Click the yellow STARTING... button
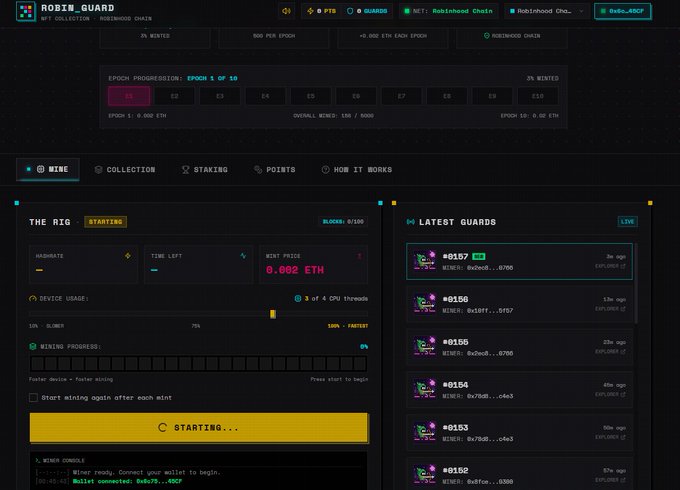Screen dimensions: 680x490 click(x=199, y=428)
